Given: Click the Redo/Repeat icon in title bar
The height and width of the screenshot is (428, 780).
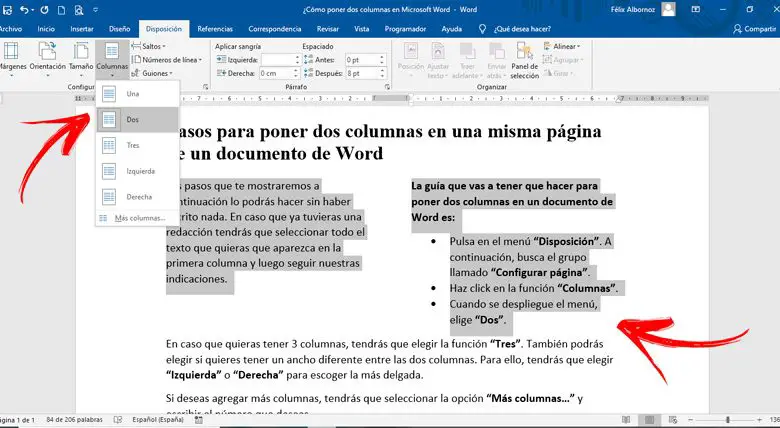Looking at the screenshot, I should [x=44, y=9].
